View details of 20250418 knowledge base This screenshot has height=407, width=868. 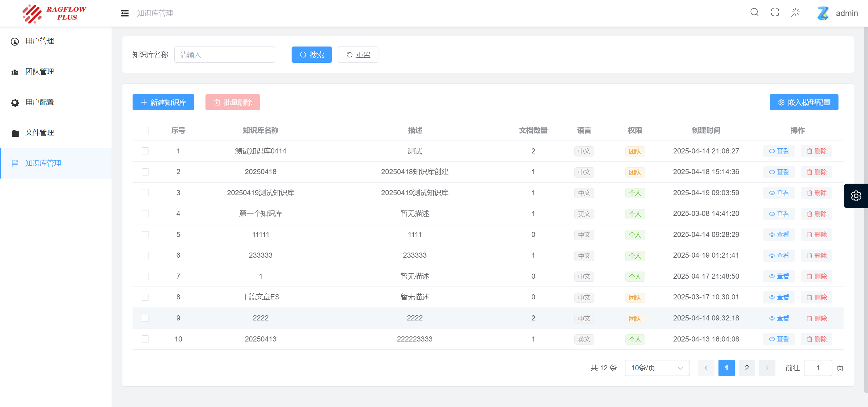[779, 172]
